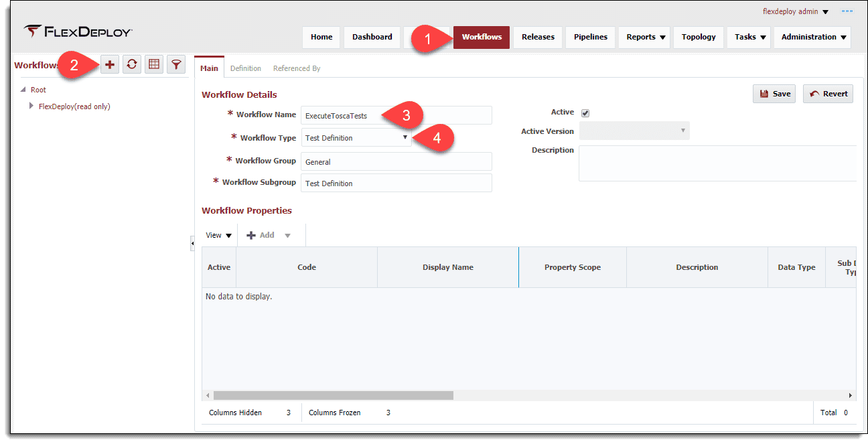The width and height of the screenshot is (868, 444).
Task: Click the Description column header in table
Action: click(697, 267)
